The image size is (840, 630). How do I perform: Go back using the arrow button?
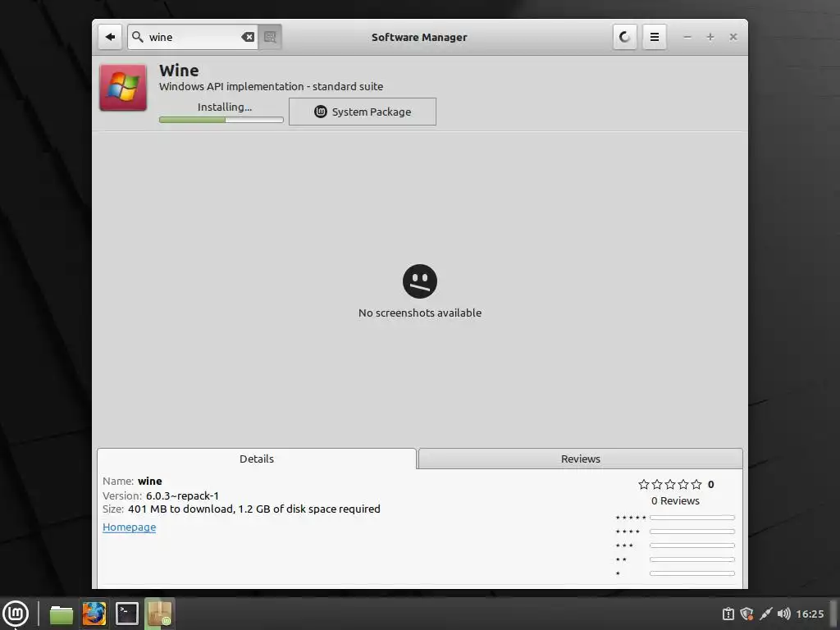(110, 37)
